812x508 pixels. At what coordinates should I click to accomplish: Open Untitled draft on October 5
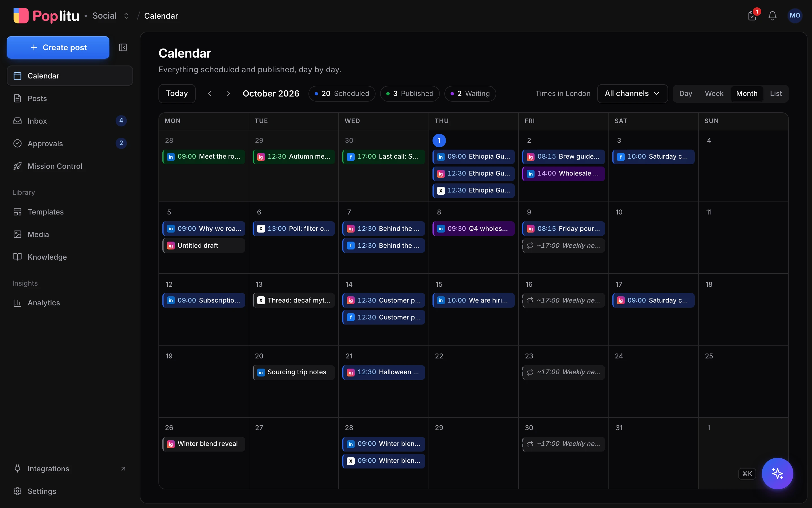(204, 246)
